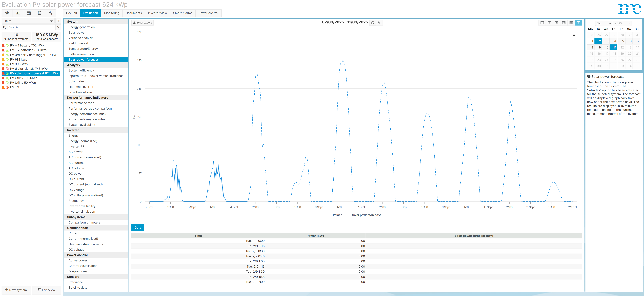This screenshot has width=644, height=296.
Task: Open the 2025 year dropdown
Action: 622,23
